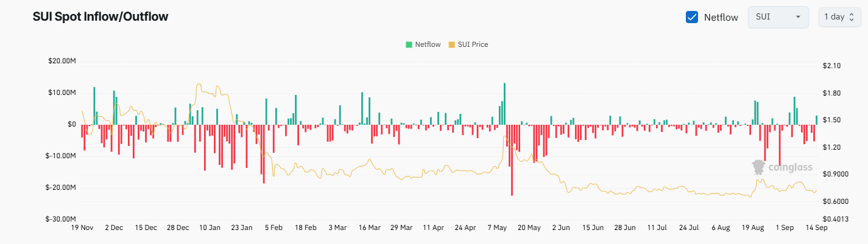Click the 19 Aug date label
This screenshot has height=244, width=868.
[752, 228]
